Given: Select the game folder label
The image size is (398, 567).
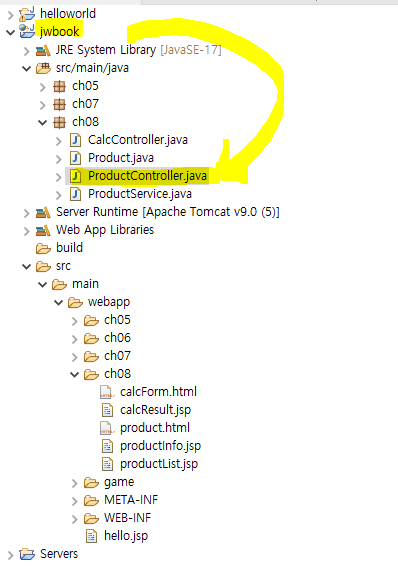Looking at the screenshot, I should 119,483.
